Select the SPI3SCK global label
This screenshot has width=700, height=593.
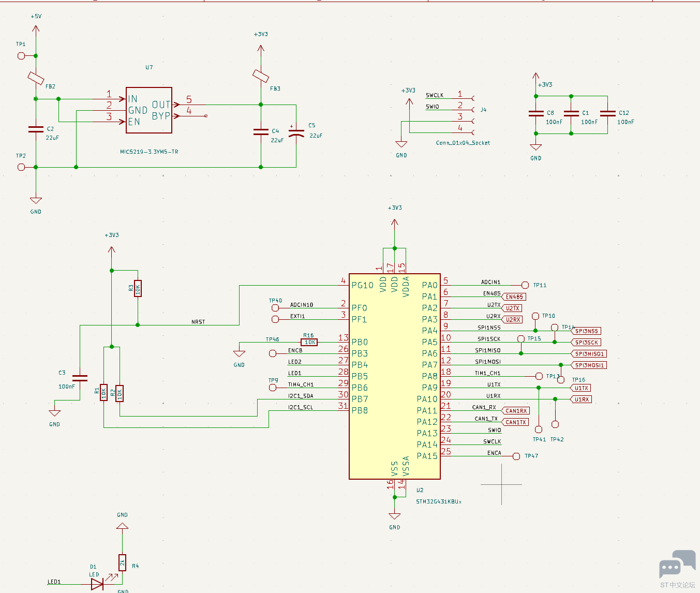(586, 343)
